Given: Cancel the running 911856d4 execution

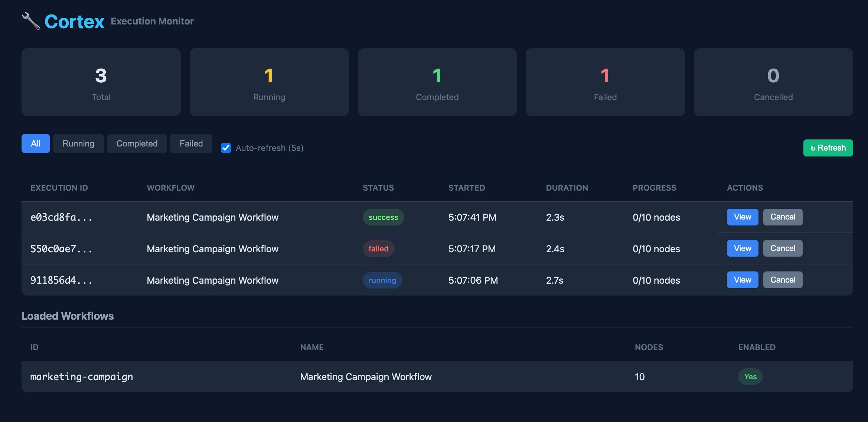Looking at the screenshot, I should click(x=783, y=280).
